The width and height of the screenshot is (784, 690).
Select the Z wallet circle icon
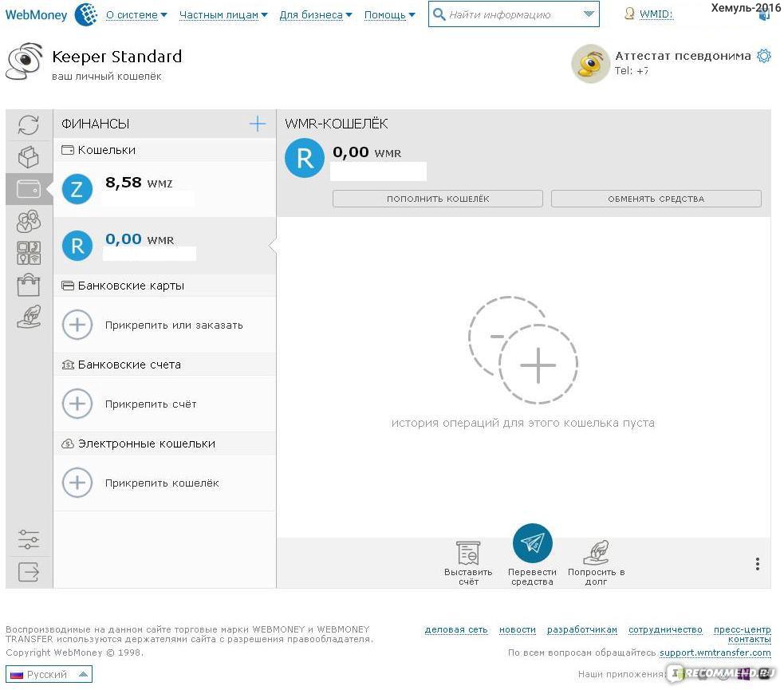click(x=77, y=190)
